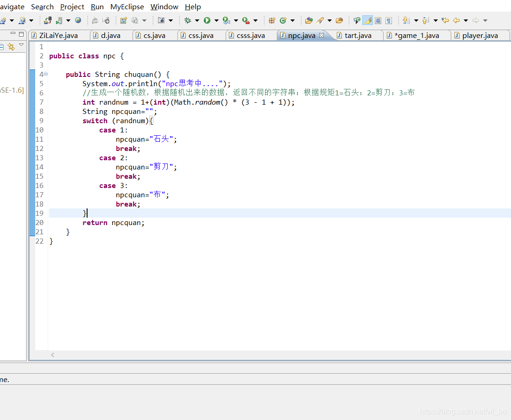Click the Open Type folder icon
Screen dimensions: 511x420
[x=309, y=20]
